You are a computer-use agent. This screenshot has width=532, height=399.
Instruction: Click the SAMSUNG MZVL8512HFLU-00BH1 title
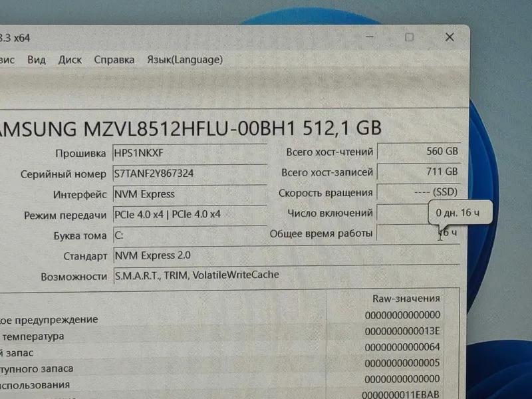190,128
